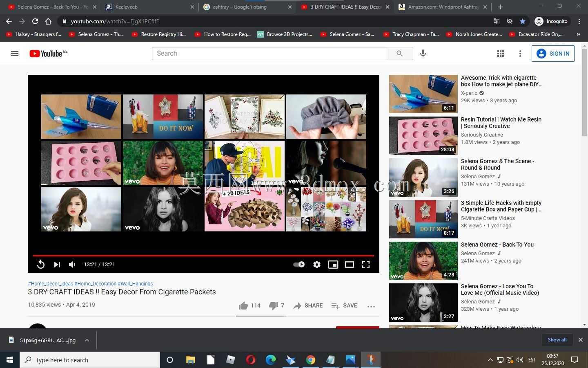Search with your voice microphone
The height and width of the screenshot is (368, 588).
(x=423, y=54)
